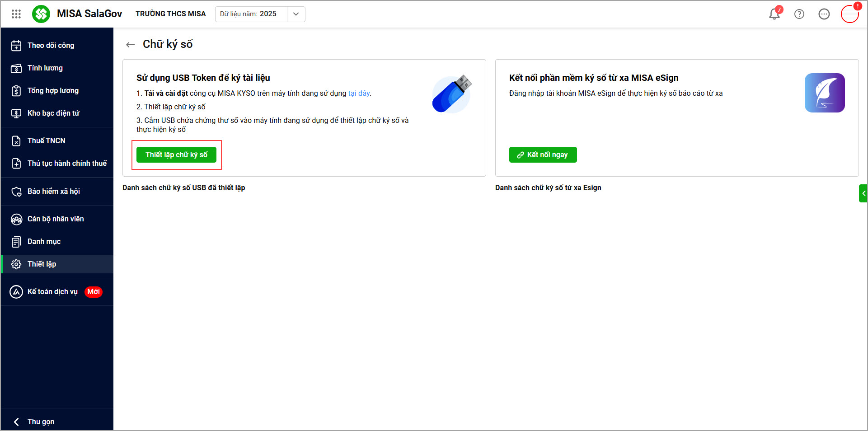Click the Bảo hiểm xã hội shield icon
The image size is (868, 431).
pos(16,192)
